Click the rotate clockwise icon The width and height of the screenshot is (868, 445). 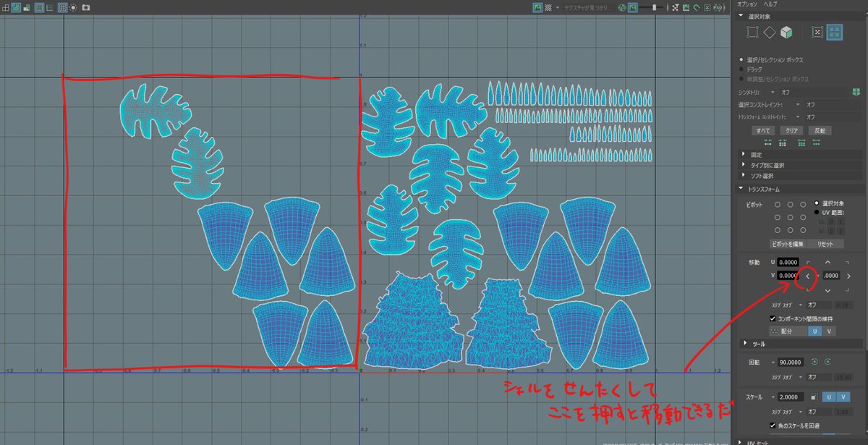pos(827,362)
